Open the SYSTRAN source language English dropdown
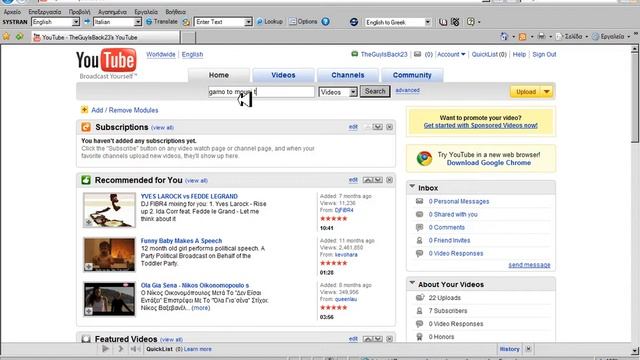Image resolution: width=640 pixels, height=360 pixels. click(76, 22)
